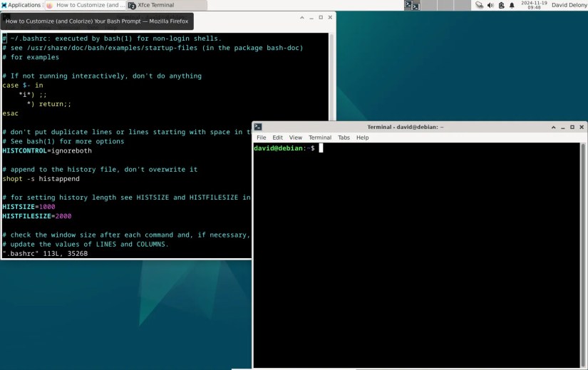Viewport: 588px width, 370px height.
Task: Open the File menu in the front terminal
Action: tap(261, 138)
